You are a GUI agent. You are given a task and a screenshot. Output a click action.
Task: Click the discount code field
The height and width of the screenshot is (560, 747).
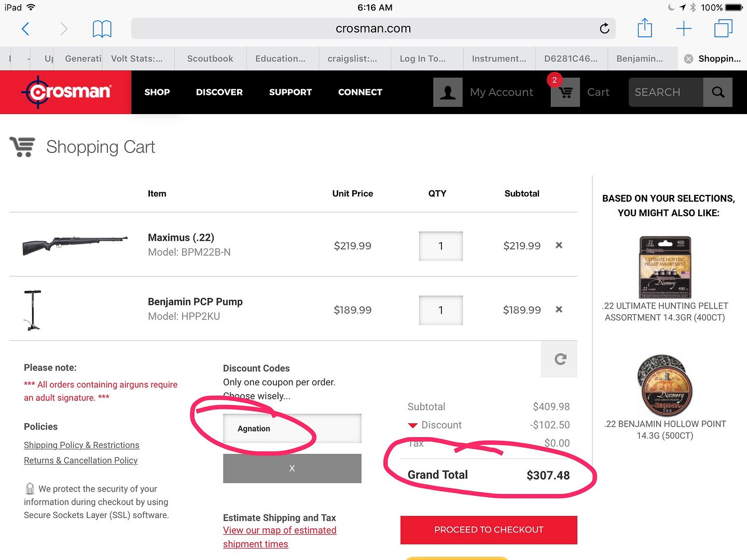pos(292,428)
